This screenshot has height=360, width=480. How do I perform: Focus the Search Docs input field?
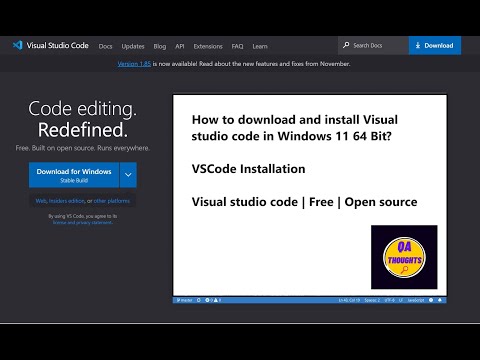click(373, 45)
